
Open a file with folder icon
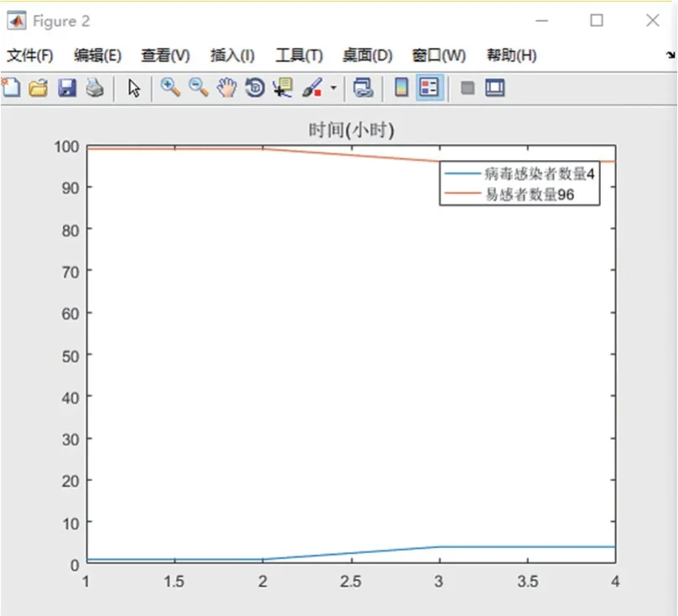click(39, 88)
